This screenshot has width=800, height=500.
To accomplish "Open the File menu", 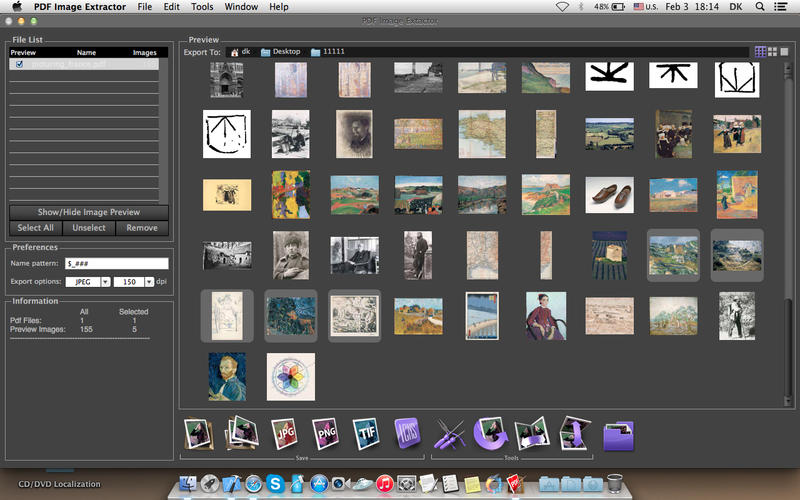I will point(145,7).
